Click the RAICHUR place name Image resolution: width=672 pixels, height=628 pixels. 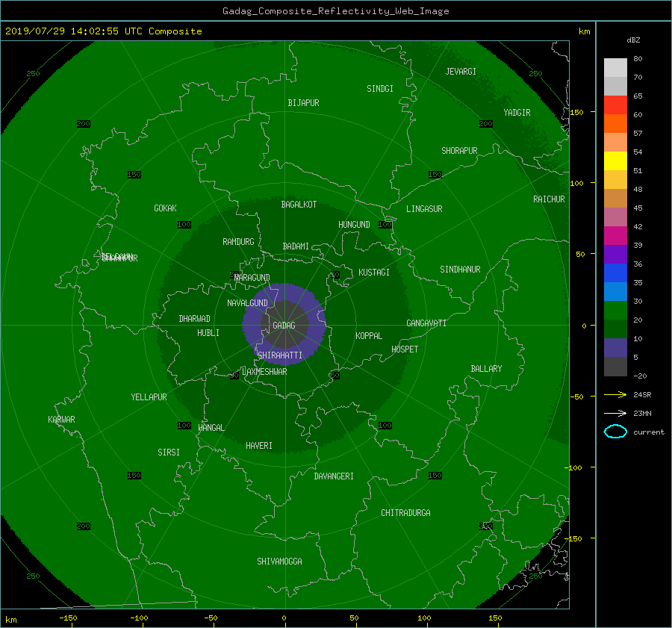[x=549, y=199]
